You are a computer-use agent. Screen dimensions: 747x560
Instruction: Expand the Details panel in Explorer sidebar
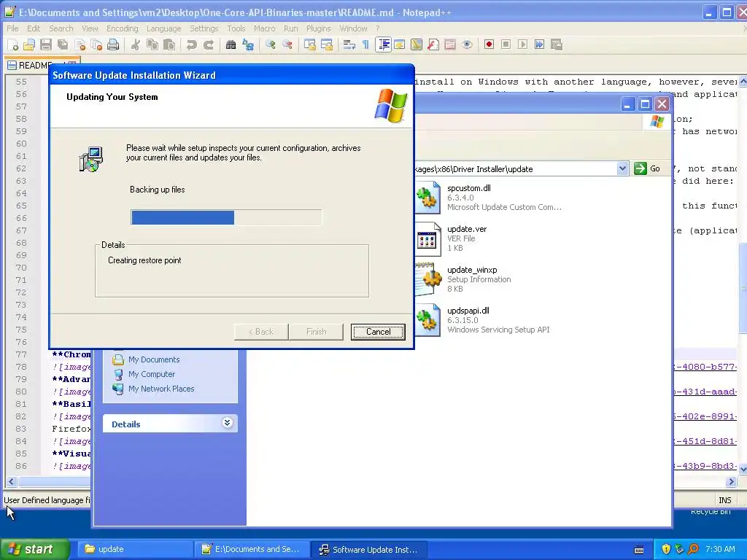pyautogui.click(x=228, y=423)
